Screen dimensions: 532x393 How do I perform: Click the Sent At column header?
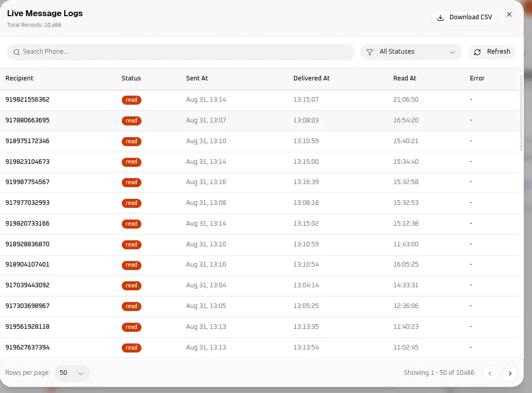pos(197,78)
